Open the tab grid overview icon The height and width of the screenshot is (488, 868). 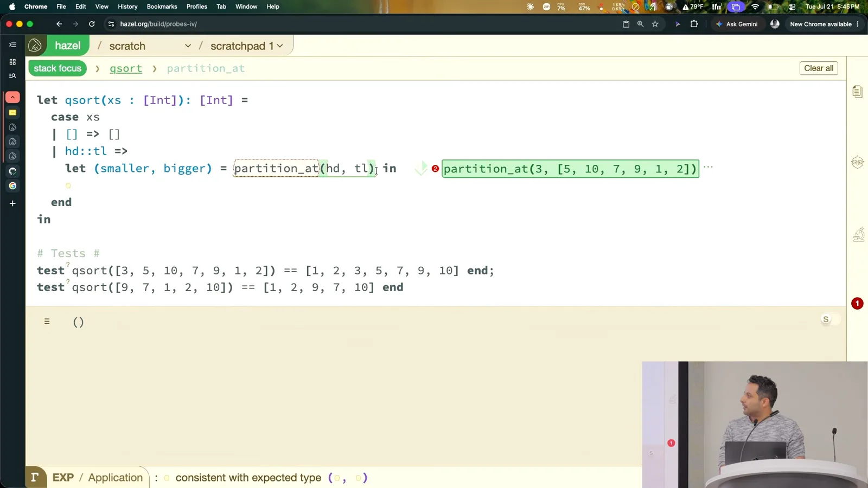(x=12, y=62)
